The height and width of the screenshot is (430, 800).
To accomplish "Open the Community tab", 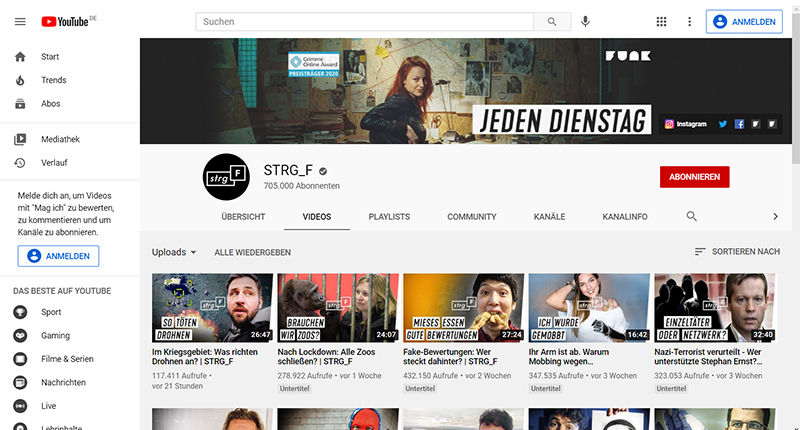I will [471, 217].
